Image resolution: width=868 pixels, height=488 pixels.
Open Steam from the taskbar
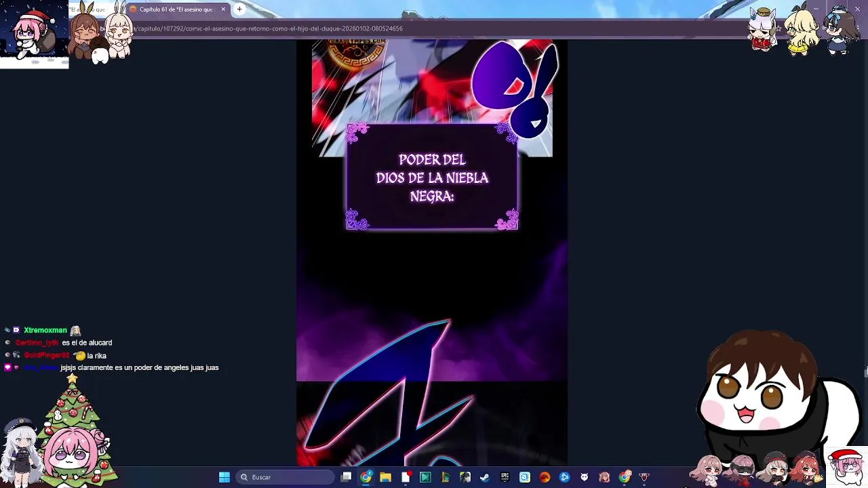[485, 477]
